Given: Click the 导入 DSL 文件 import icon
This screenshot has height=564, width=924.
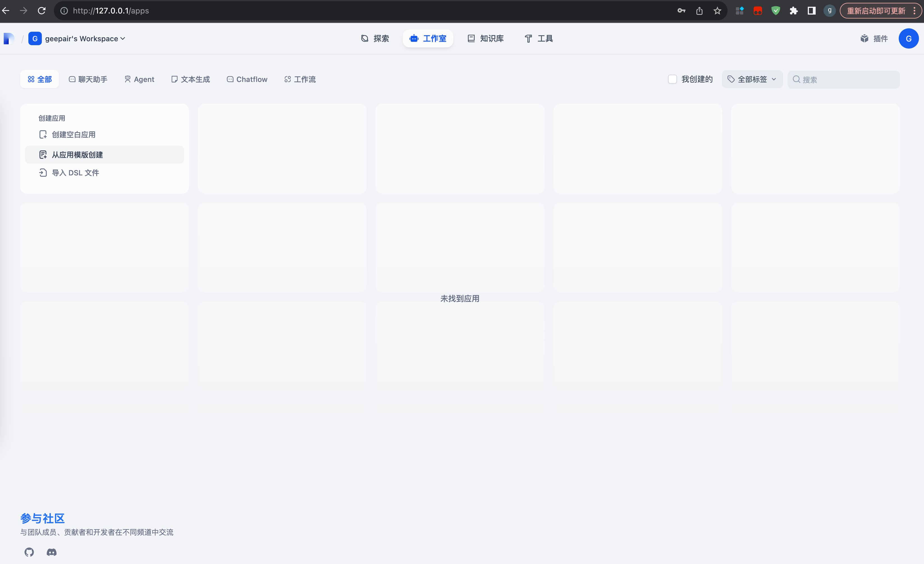Looking at the screenshot, I should point(43,173).
